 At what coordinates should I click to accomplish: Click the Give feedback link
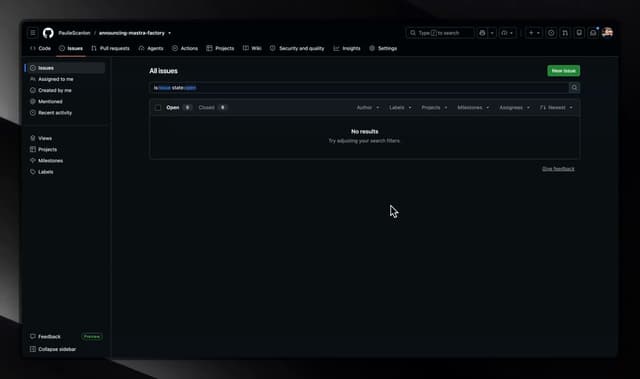pos(558,169)
